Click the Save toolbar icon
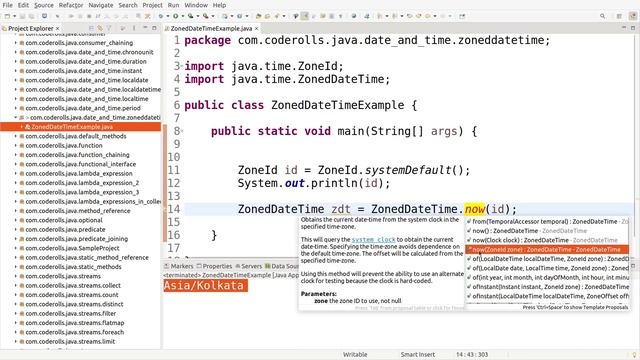 coord(22,16)
